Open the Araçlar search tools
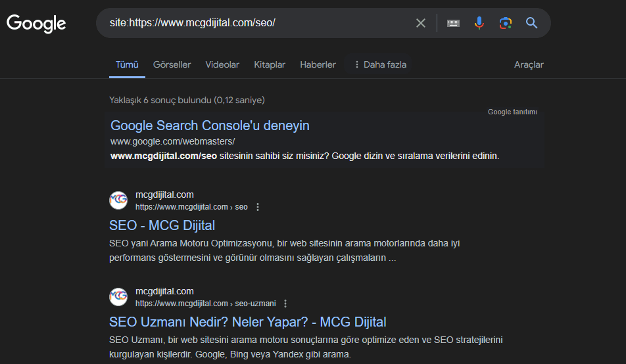626x364 pixels. tap(529, 64)
